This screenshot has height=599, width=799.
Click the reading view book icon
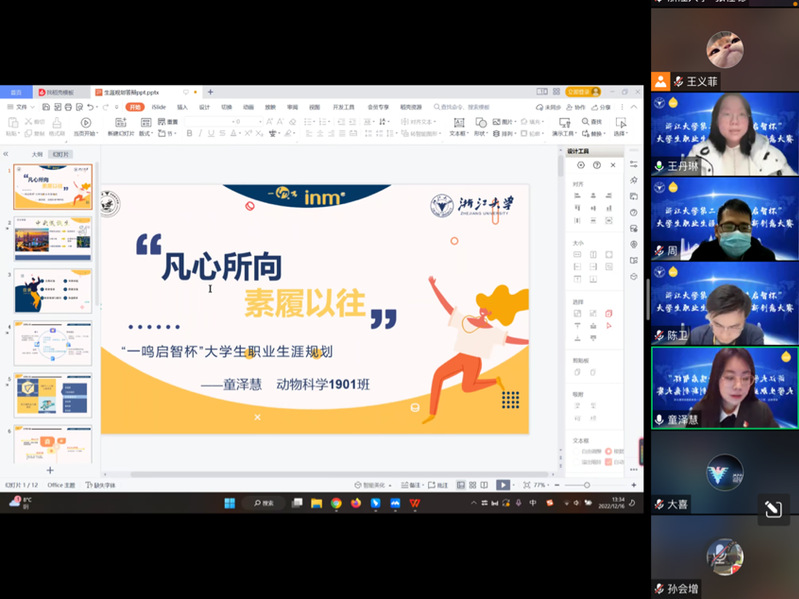[484, 485]
